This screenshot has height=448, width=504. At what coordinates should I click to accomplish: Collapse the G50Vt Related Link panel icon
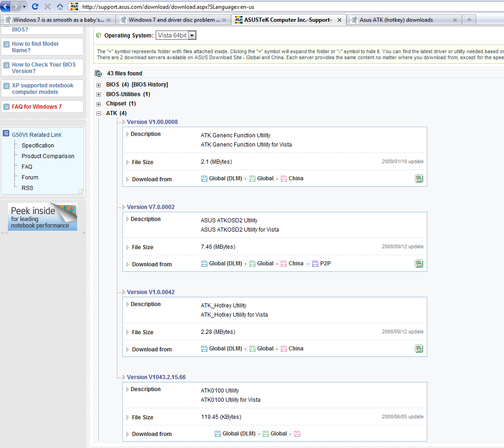(x=6, y=133)
